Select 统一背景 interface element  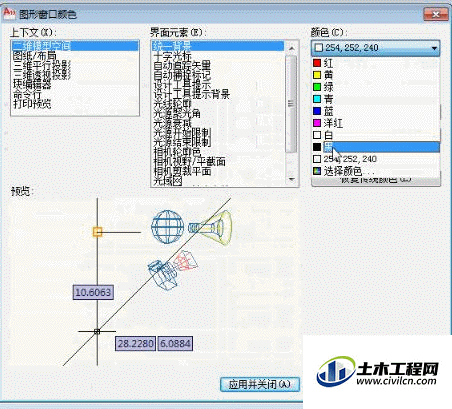click(x=218, y=46)
